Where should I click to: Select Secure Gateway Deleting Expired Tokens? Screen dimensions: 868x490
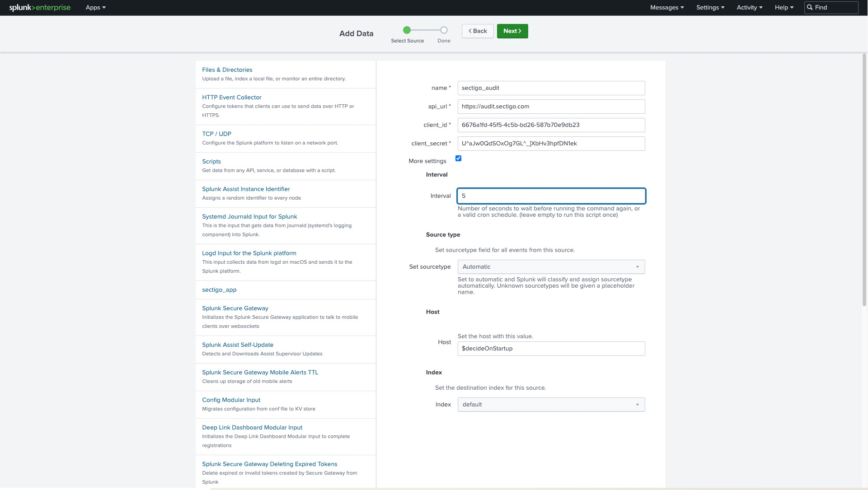[x=270, y=464]
